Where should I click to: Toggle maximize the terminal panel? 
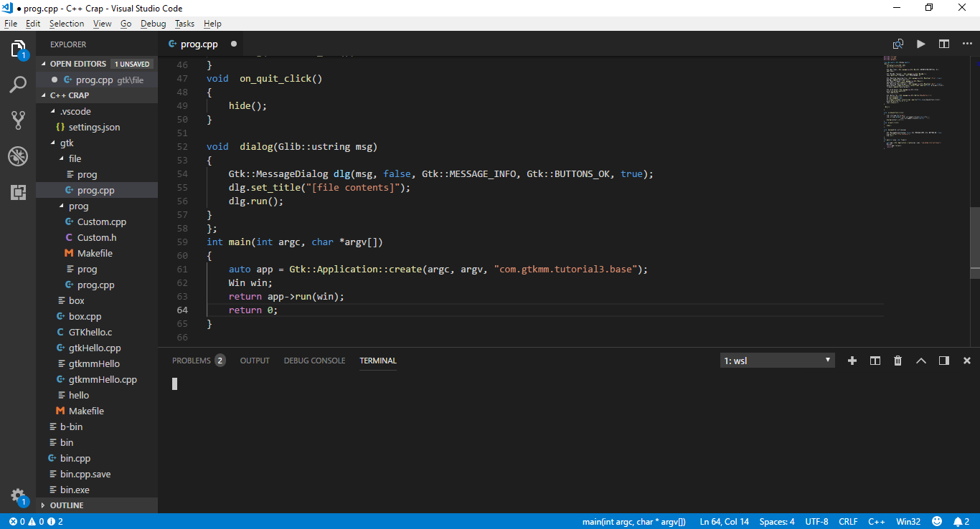[921, 361]
